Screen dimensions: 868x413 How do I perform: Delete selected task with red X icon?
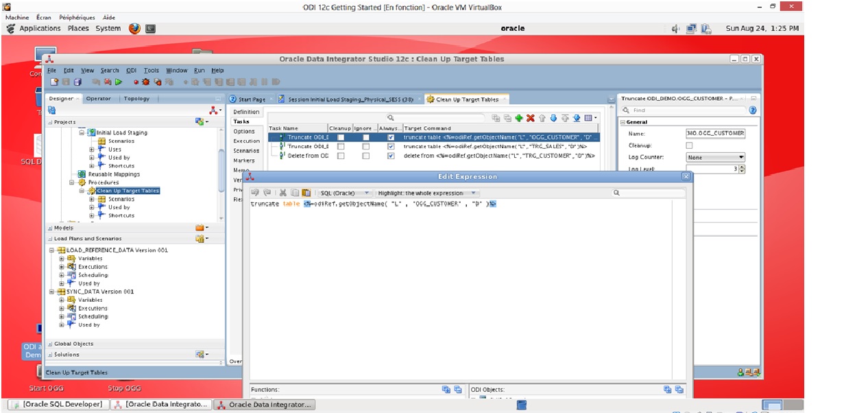[530, 118]
